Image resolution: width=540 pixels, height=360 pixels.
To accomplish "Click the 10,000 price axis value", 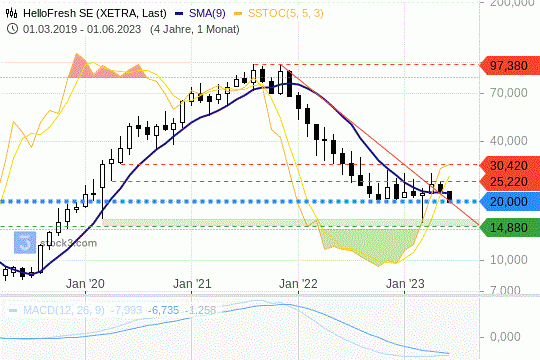I will [508, 260].
